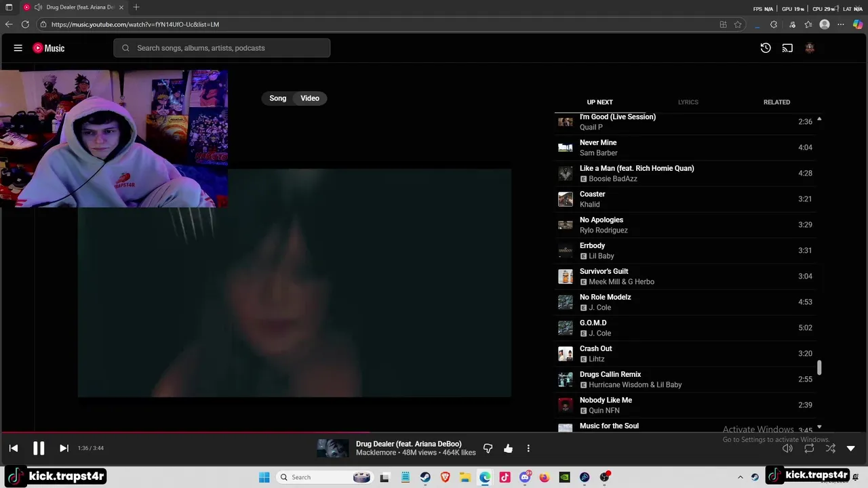Play Coaster by Khalid
Viewport: 868px width, 488px height.
(685, 199)
